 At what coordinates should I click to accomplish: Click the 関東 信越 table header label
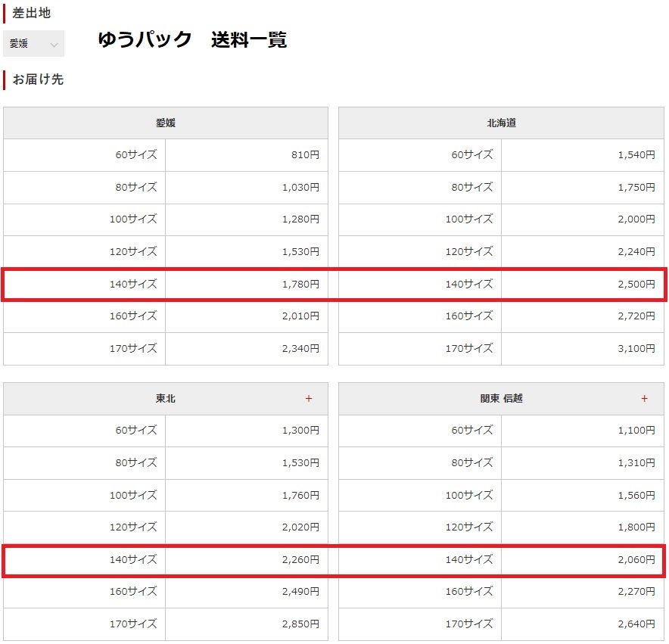click(501, 399)
